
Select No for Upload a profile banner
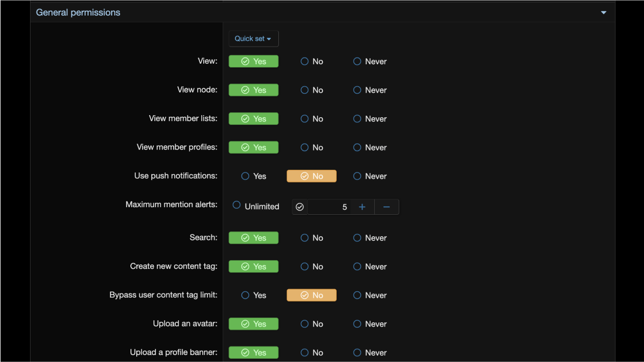click(312, 352)
